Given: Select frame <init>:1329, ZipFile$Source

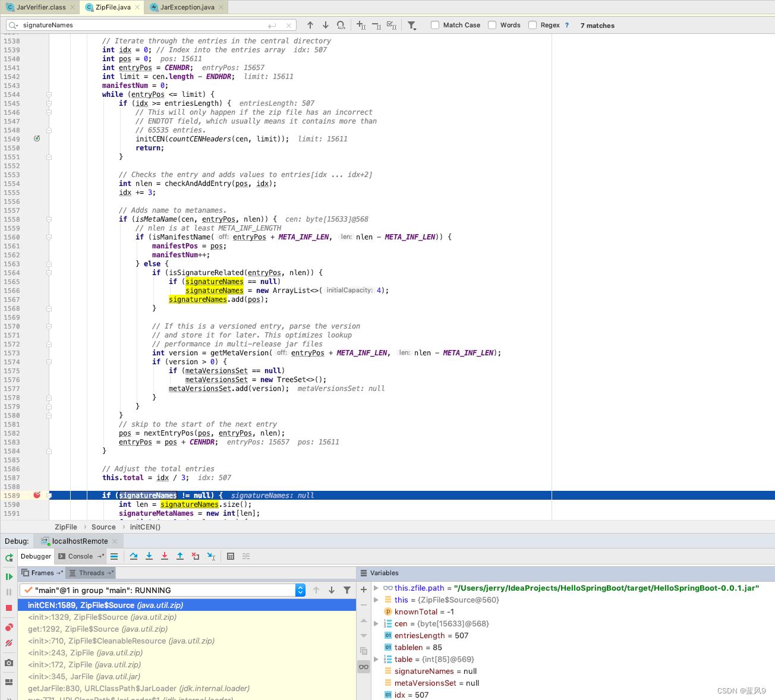Looking at the screenshot, I should [187, 617].
